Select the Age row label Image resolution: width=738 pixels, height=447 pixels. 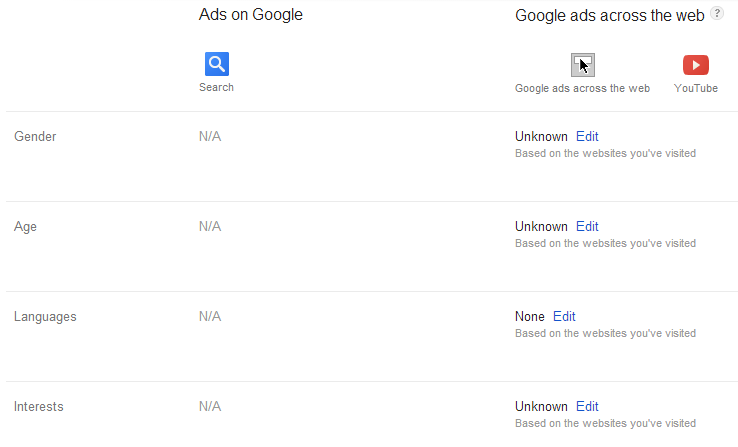pos(26,227)
